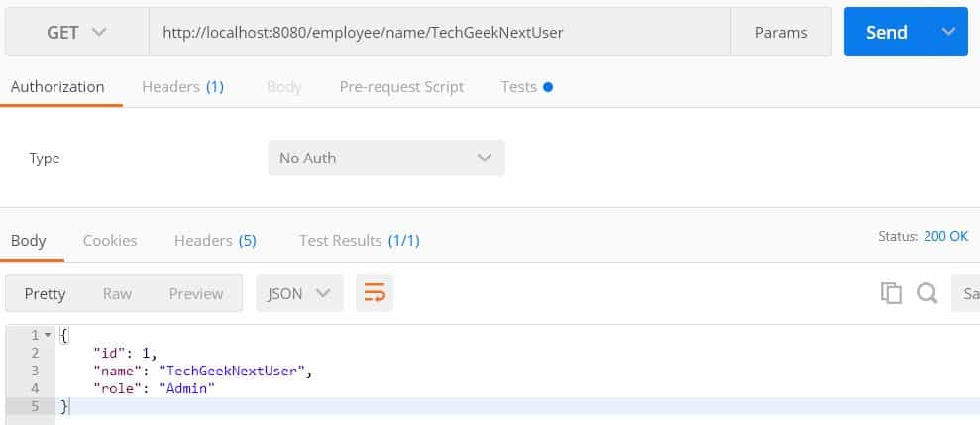Open the Send button dropdown arrow
Viewport: 980px width, 425px height.
click(x=948, y=32)
